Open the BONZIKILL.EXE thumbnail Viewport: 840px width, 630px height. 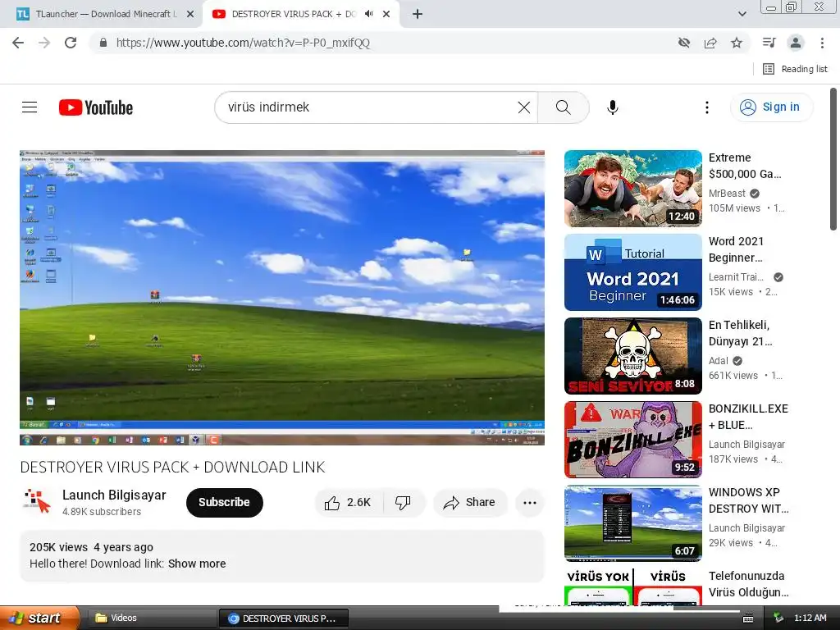coord(633,440)
